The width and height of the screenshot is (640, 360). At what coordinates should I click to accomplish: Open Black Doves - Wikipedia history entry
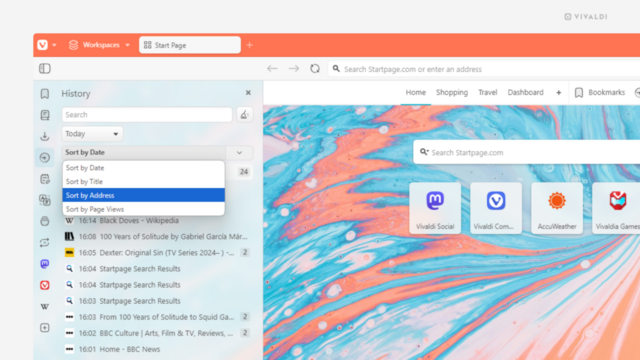[x=157, y=220]
